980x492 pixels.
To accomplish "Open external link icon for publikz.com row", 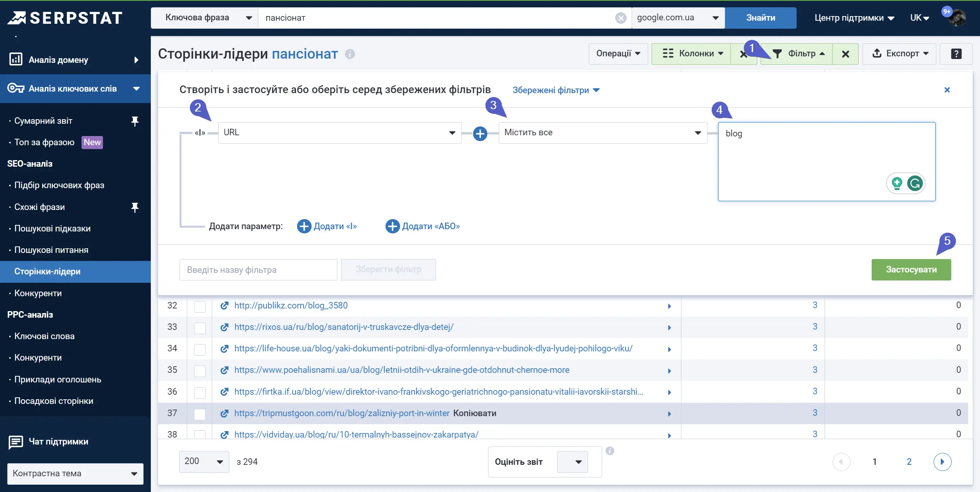I will point(225,306).
